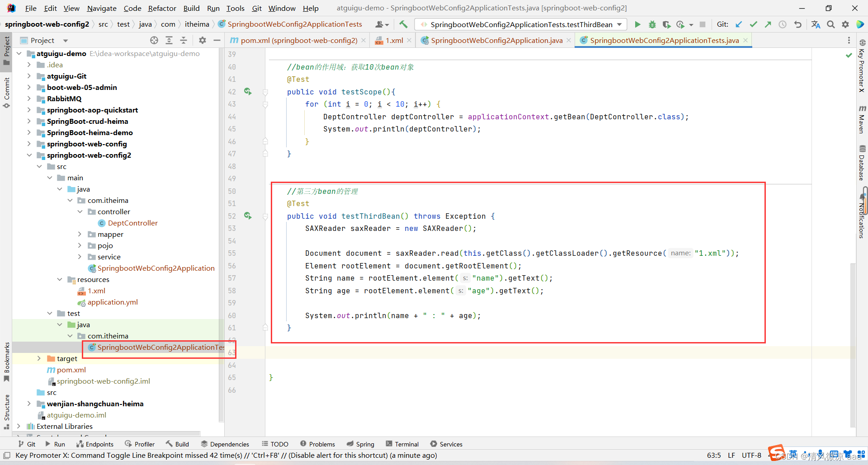Expand the target folder
The width and height of the screenshot is (868, 465).
click(39, 358)
